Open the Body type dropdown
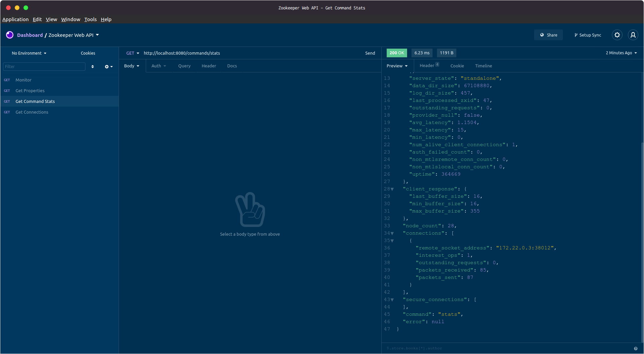 (132, 66)
